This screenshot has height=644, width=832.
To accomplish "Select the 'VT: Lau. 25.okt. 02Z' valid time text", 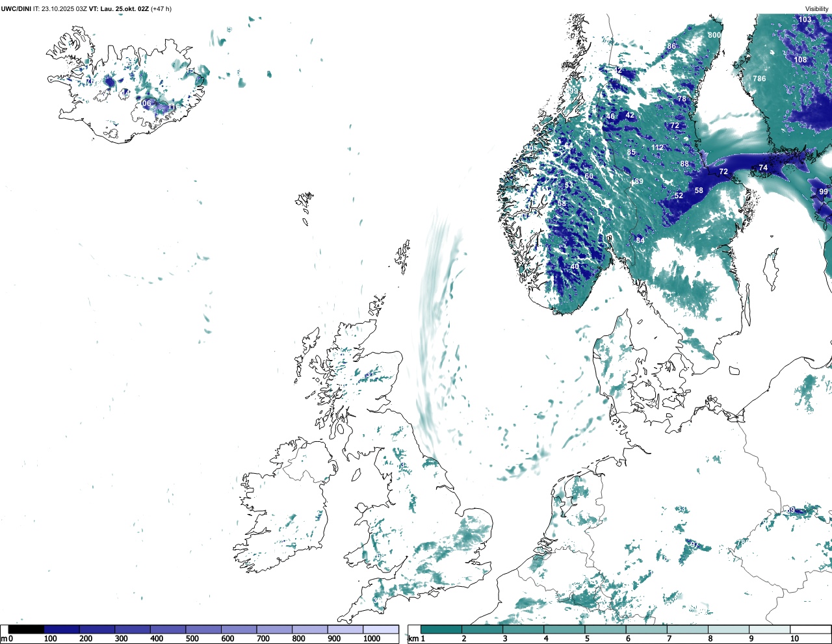I will (x=118, y=9).
